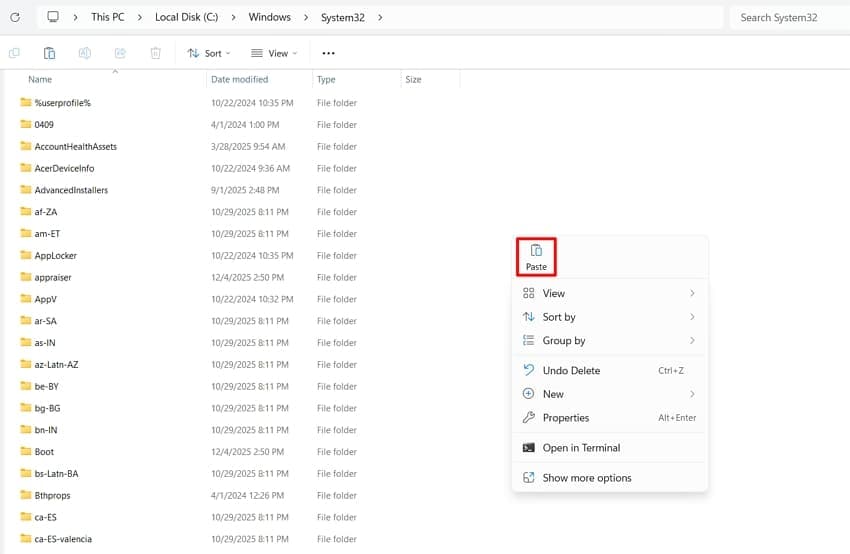The height and width of the screenshot is (554, 850).
Task: Choose Properties from context menu
Action: click(610, 417)
